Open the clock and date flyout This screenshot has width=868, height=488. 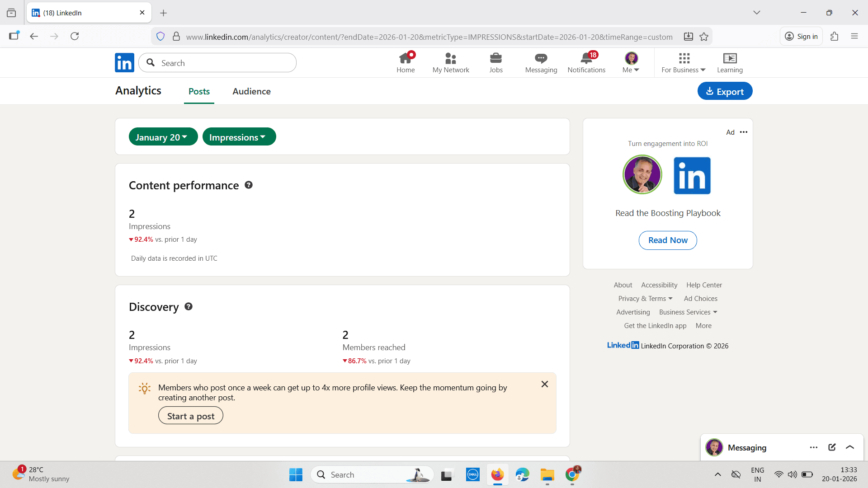click(839, 474)
